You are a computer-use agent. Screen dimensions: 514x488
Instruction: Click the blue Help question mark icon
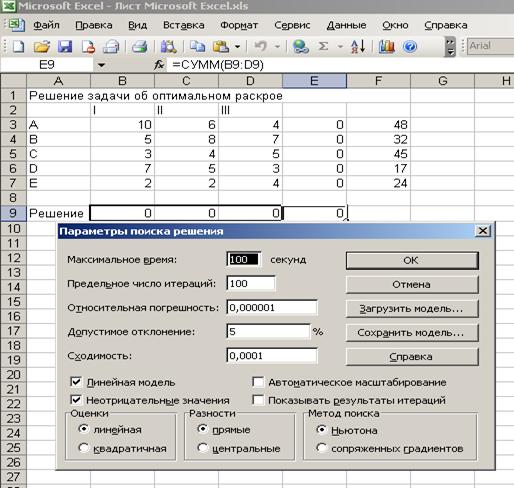[x=410, y=46]
